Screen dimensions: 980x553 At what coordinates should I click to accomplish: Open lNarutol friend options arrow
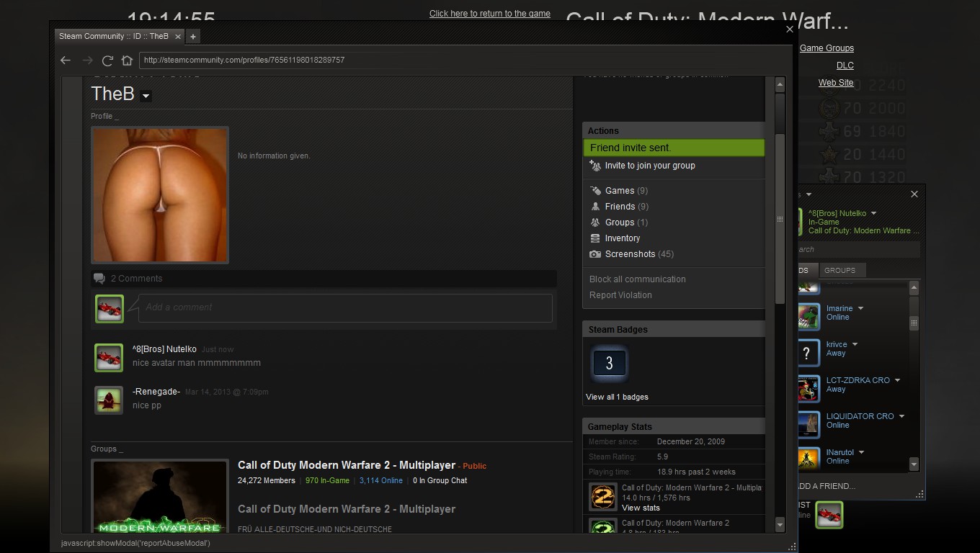tap(861, 452)
